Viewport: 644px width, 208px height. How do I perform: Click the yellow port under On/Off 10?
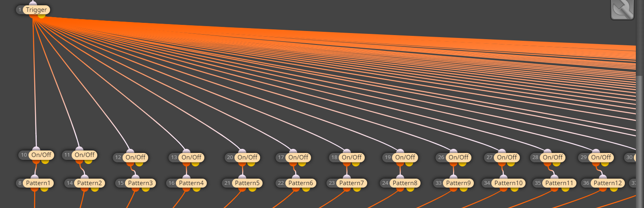coord(45,161)
